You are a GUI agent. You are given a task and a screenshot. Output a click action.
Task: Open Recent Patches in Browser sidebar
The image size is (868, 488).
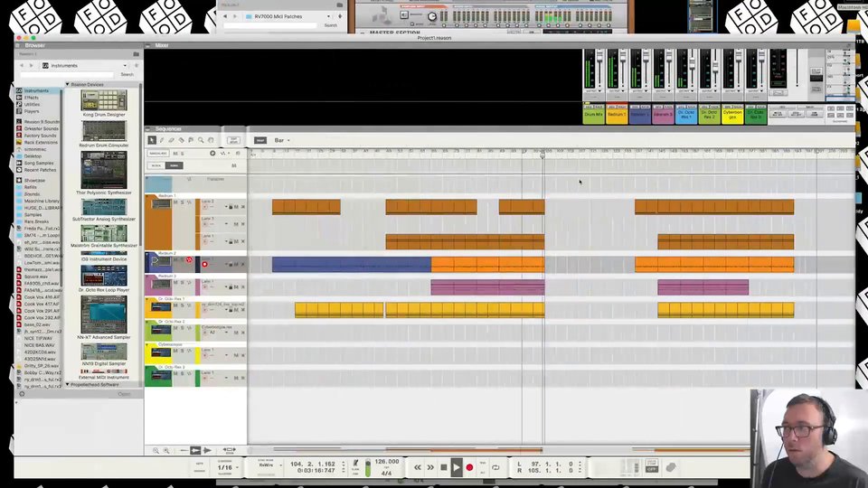40,170
